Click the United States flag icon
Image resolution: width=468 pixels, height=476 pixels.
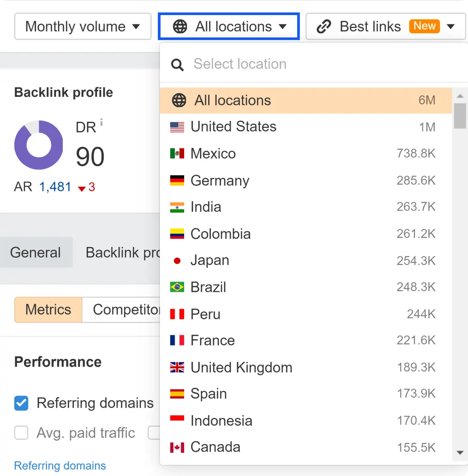pos(177,127)
